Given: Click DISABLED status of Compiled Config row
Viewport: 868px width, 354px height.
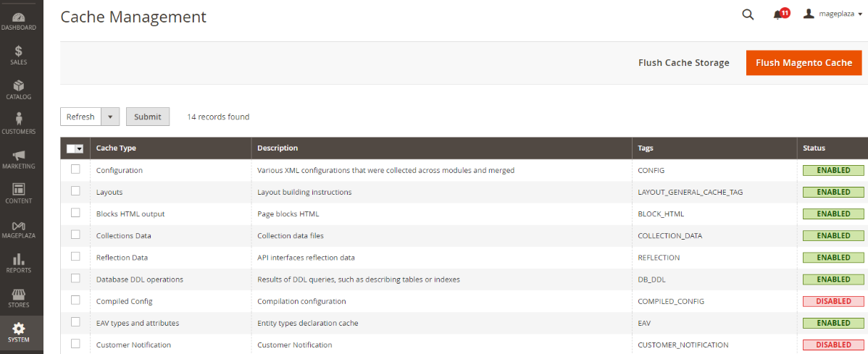Looking at the screenshot, I should pos(833,301).
